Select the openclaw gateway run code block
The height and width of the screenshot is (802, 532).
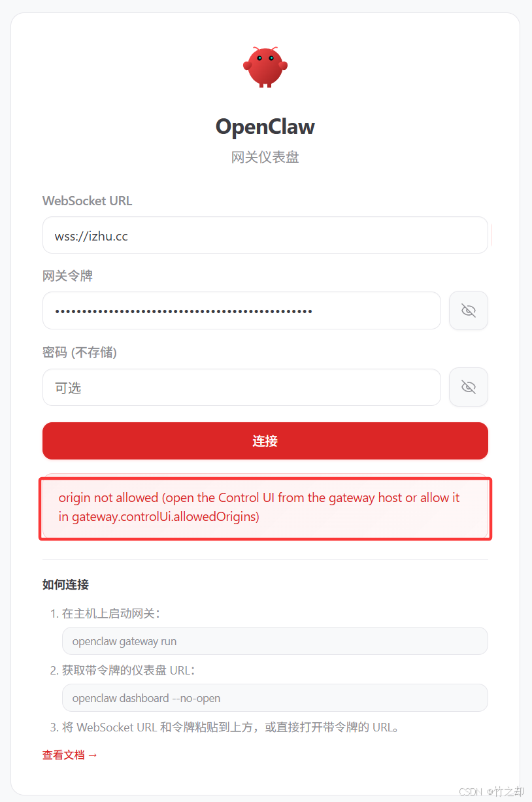coord(275,641)
